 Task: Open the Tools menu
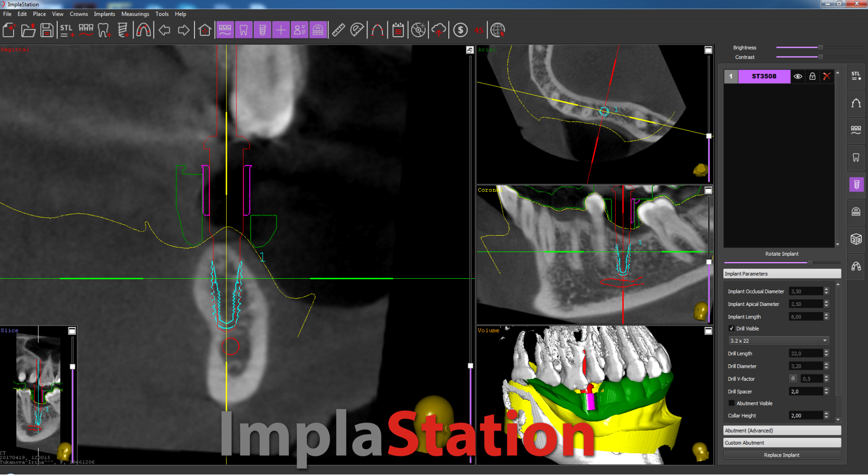[162, 14]
